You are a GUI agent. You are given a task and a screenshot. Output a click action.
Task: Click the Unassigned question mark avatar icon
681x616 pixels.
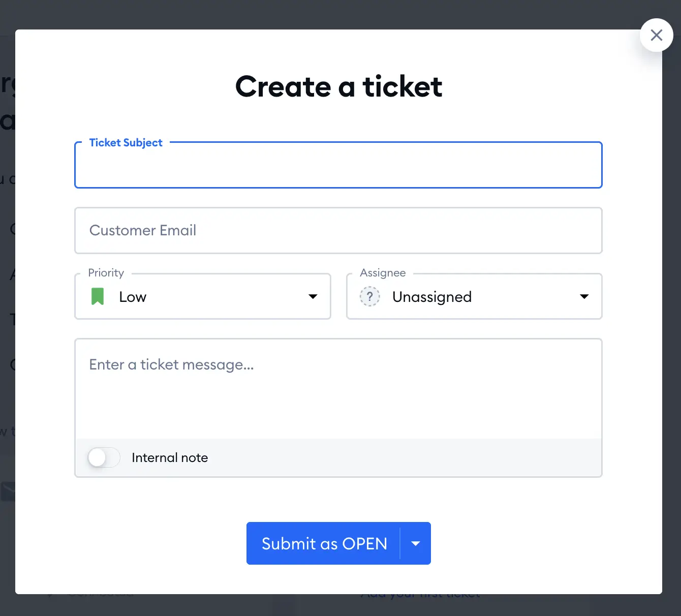(369, 296)
